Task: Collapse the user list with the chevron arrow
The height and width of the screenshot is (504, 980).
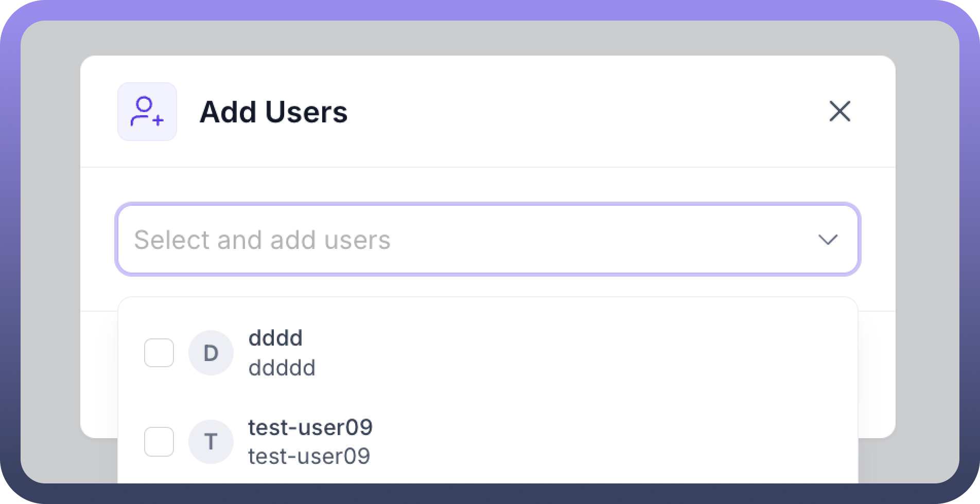Action: pos(828,240)
